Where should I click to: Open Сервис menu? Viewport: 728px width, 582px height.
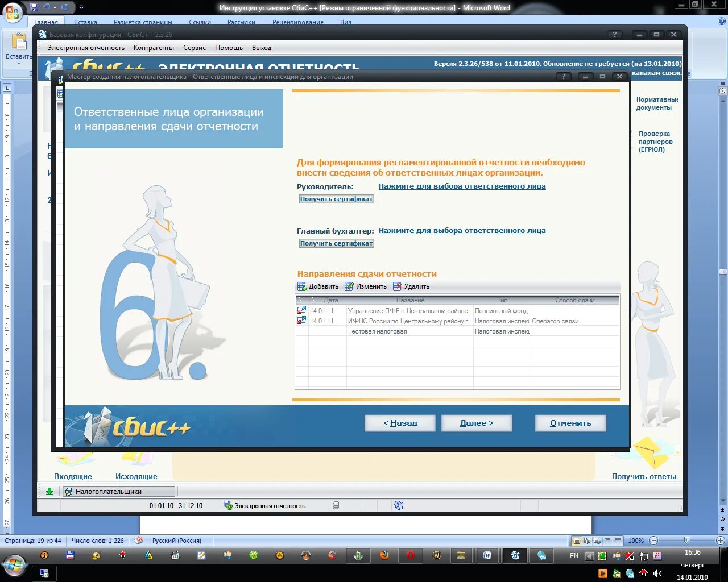[x=195, y=48]
